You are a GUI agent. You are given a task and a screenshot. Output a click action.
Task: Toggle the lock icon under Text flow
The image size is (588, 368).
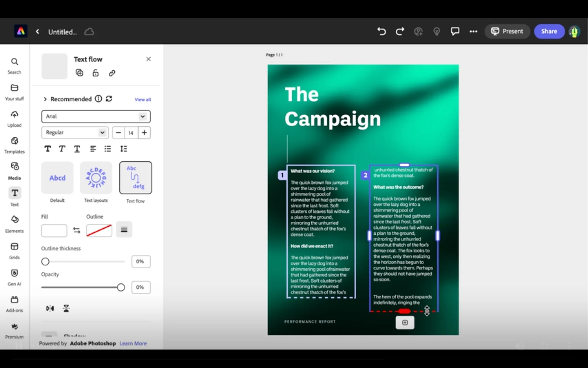coord(96,73)
